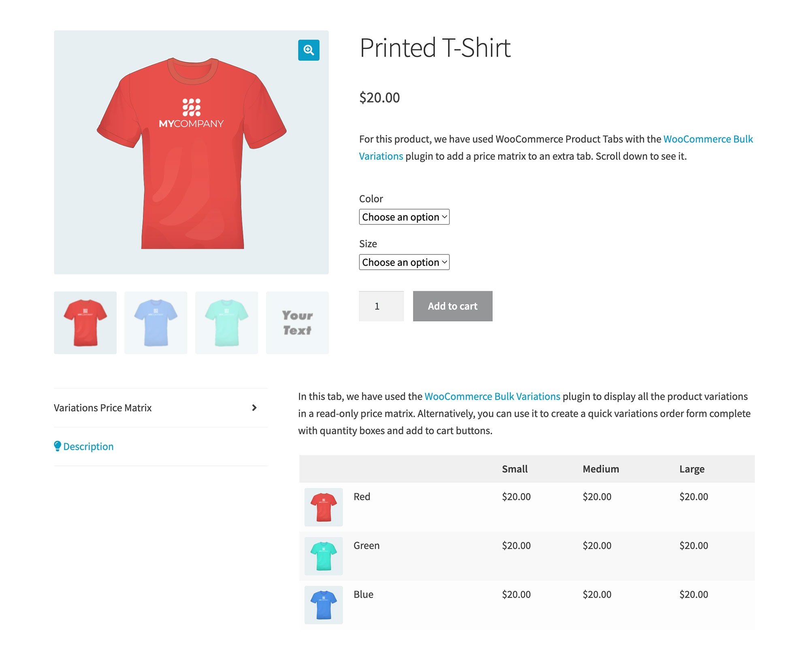Click the quantity input field
The width and height of the screenshot is (810, 672).
pos(381,306)
